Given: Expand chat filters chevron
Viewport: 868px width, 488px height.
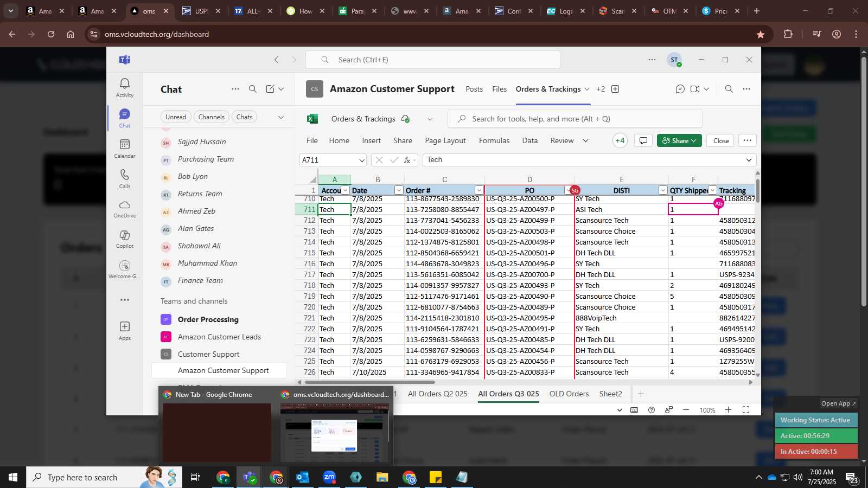Looking at the screenshot, I should pos(281,117).
